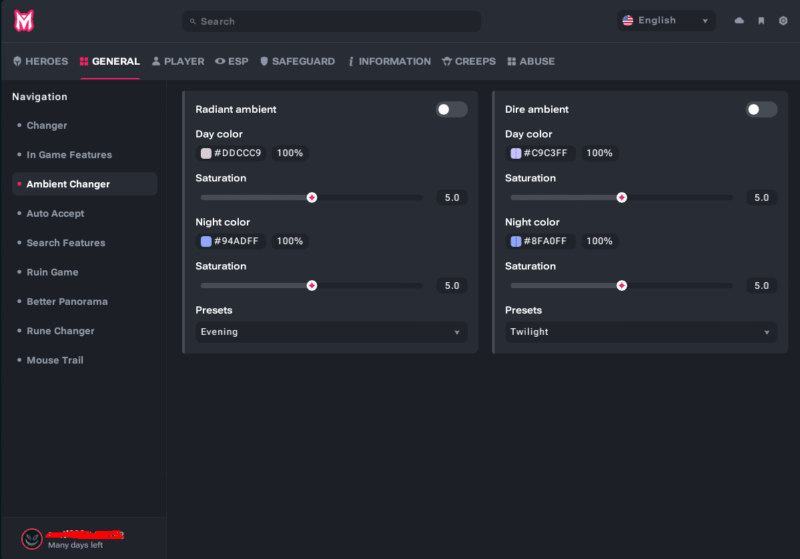Click the Search input field
The image size is (800, 559).
click(331, 21)
